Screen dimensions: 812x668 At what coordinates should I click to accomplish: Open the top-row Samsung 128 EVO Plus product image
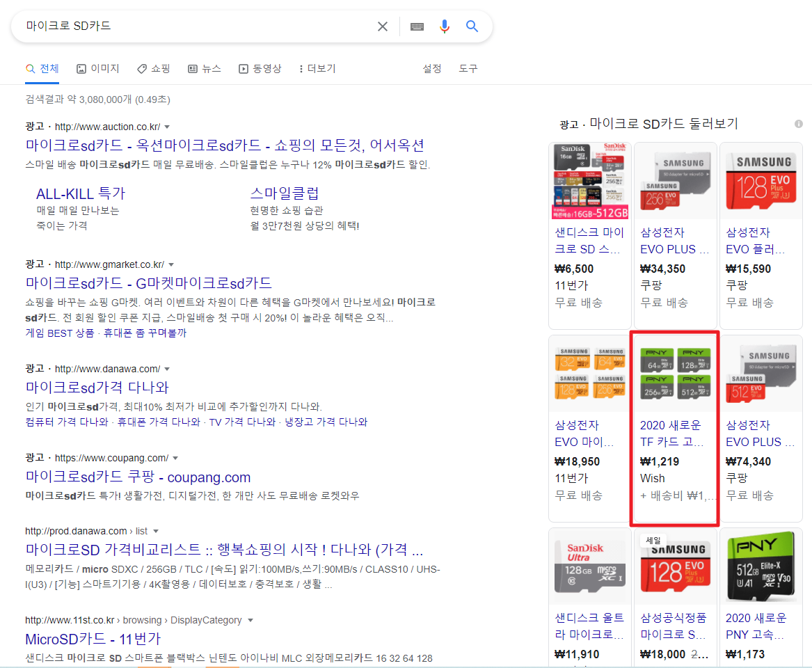tap(761, 181)
